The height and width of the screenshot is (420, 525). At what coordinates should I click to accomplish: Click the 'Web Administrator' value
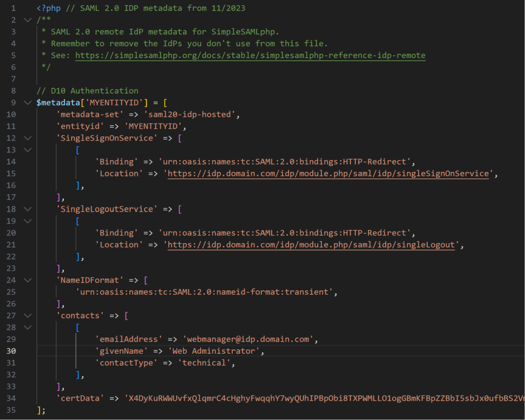coord(214,351)
